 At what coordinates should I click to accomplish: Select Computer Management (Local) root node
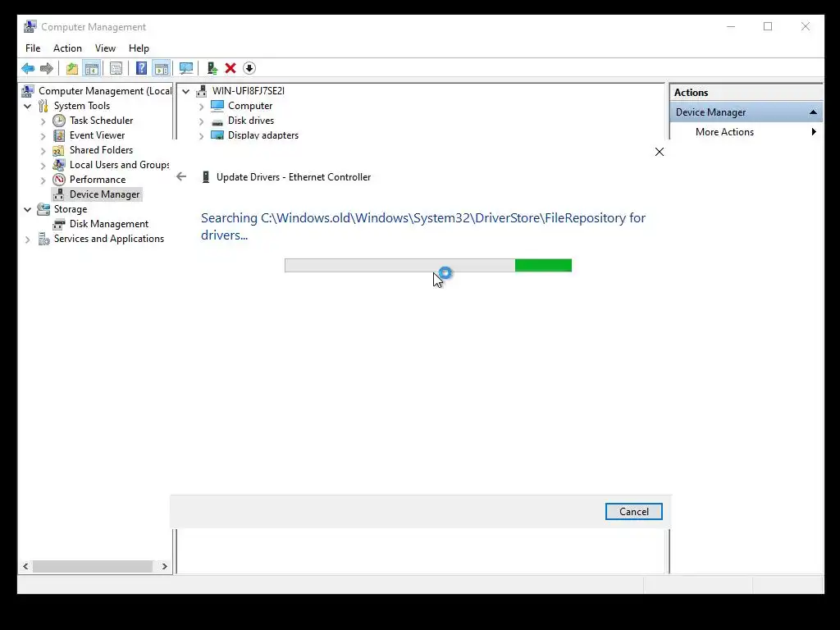pos(105,91)
